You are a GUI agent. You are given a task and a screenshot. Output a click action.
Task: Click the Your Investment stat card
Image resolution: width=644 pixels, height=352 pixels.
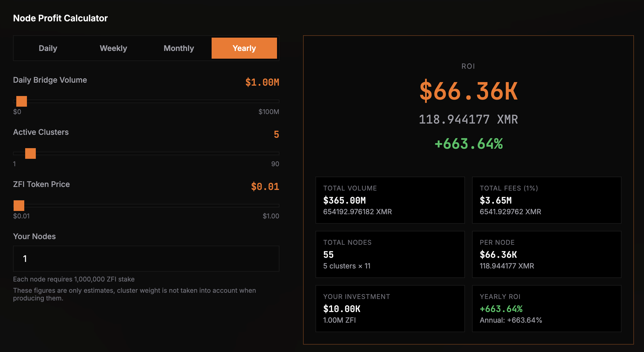(390, 308)
